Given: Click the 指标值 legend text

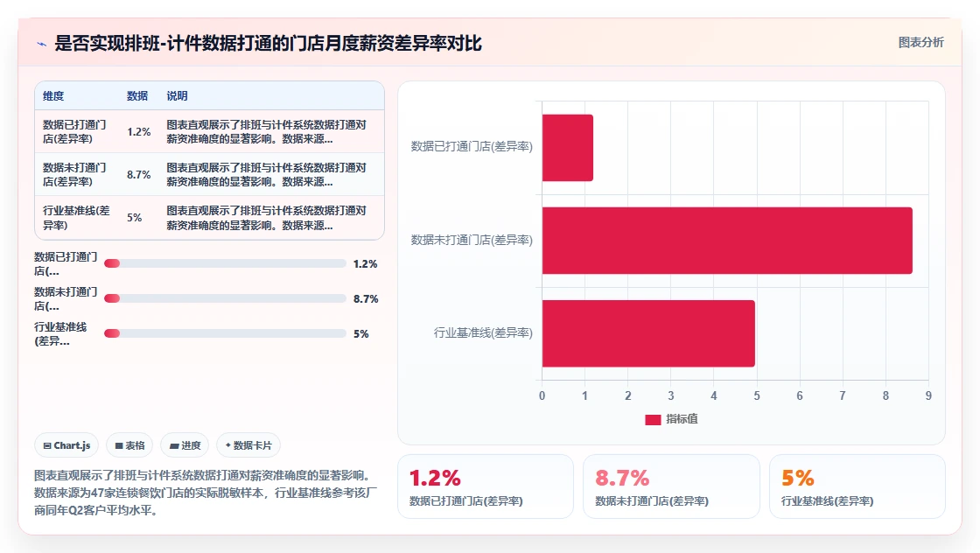Looking at the screenshot, I should coord(682,419).
